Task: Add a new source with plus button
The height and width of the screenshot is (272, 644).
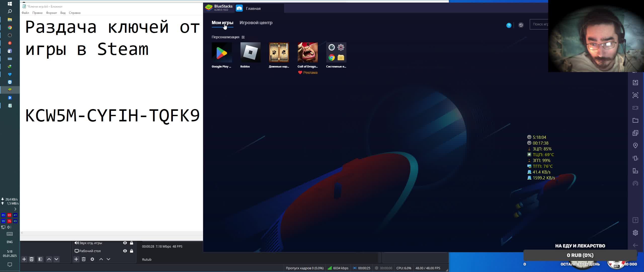Action: click(x=76, y=259)
